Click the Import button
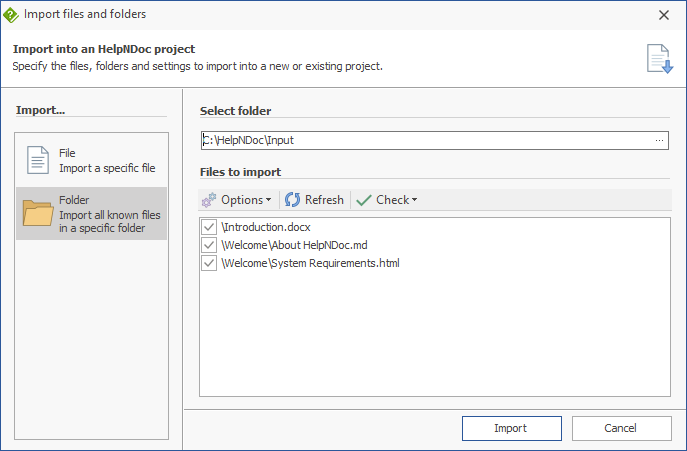 [x=512, y=428]
